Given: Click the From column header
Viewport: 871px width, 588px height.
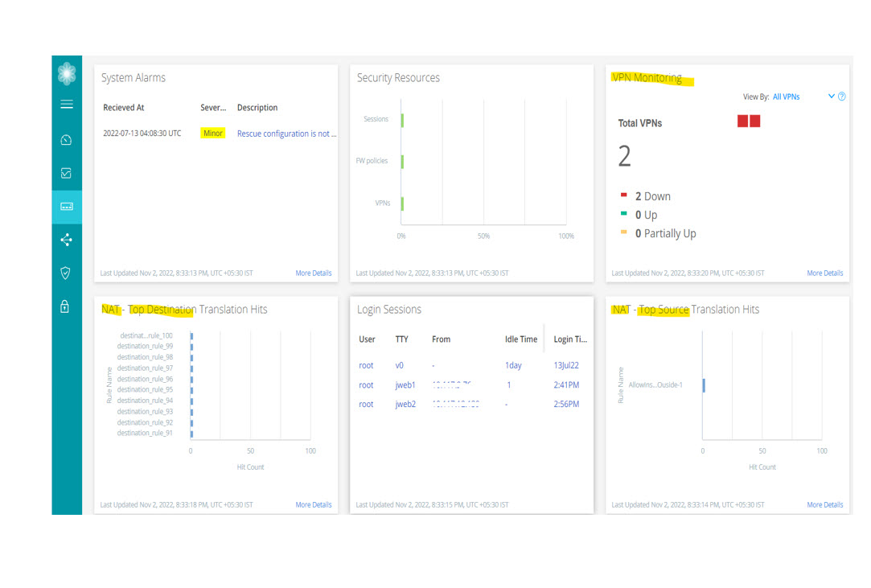Looking at the screenshot, I should pyautogui.click(x=441, y=339).
